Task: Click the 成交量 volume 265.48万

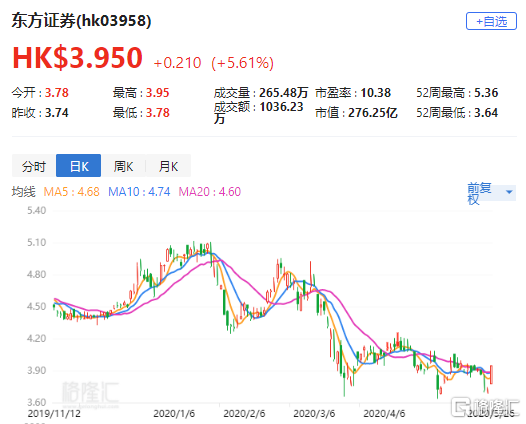Action: [283, 93]
